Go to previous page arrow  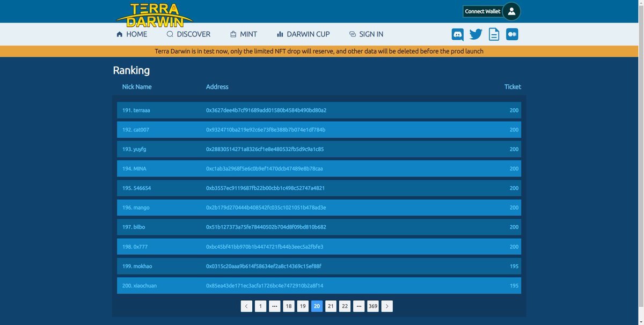246,306
